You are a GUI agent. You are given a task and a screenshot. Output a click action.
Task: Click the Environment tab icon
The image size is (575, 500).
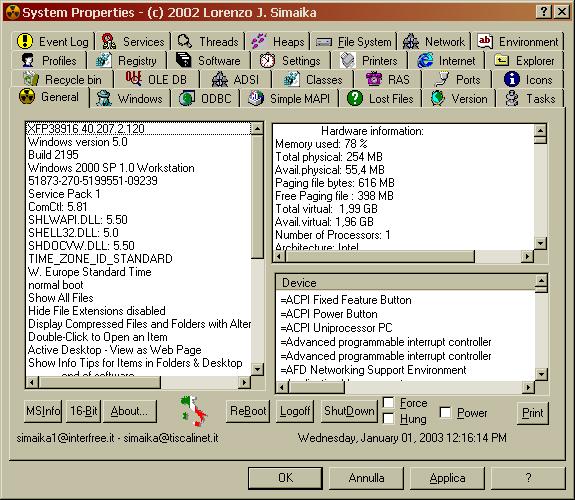(485, 41)
